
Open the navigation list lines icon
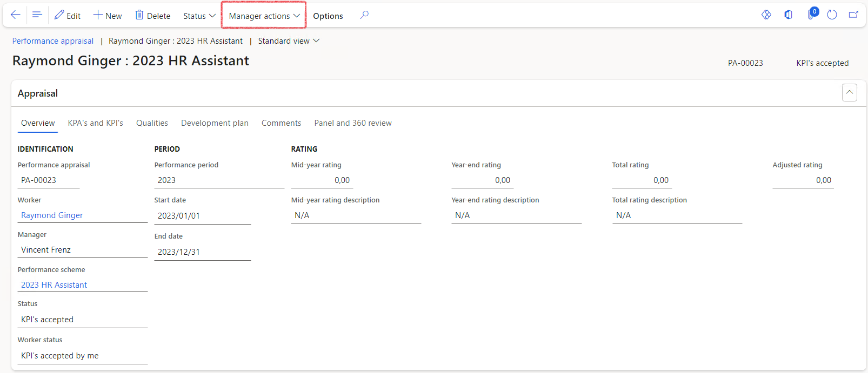(x=37, y=15)
